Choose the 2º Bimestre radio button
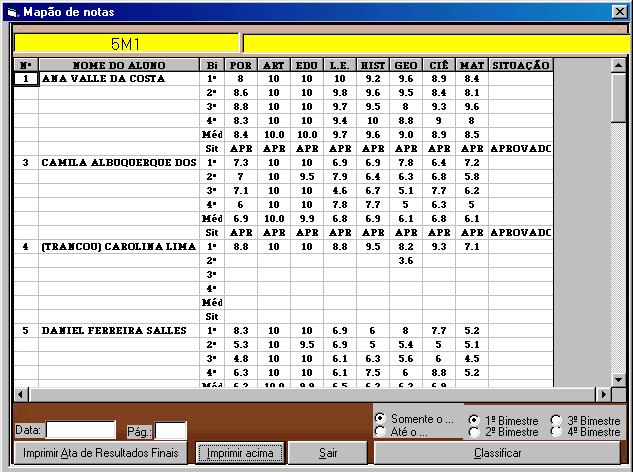Viewport: 633px width, 472px height. tap(473, 432)
